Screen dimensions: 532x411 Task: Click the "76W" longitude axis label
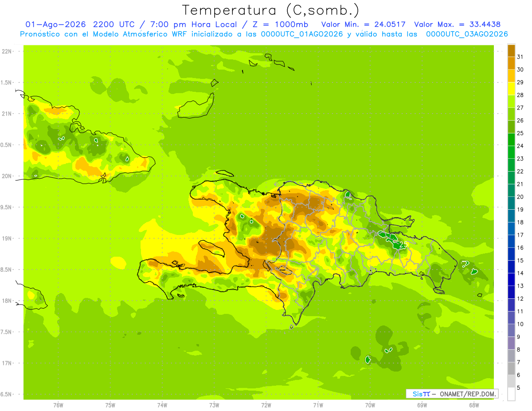click(x=58, y=405)
